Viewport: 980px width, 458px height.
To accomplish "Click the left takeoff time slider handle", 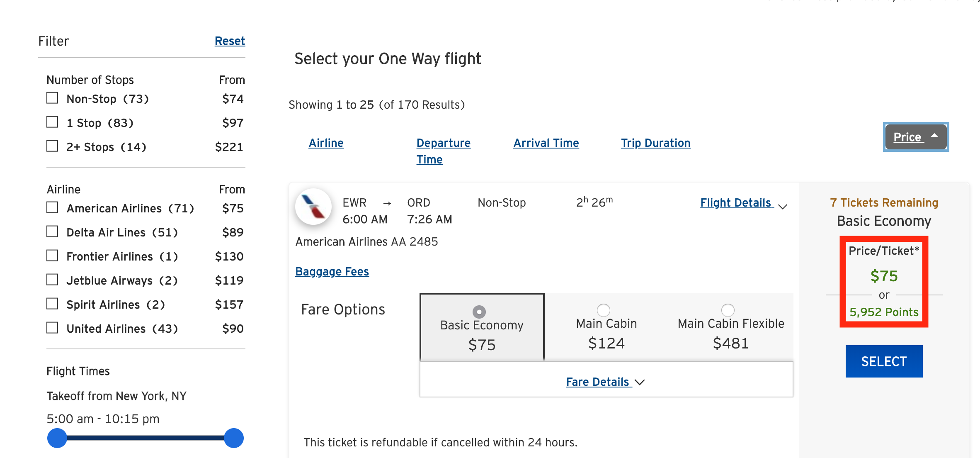I will [57, 438].
